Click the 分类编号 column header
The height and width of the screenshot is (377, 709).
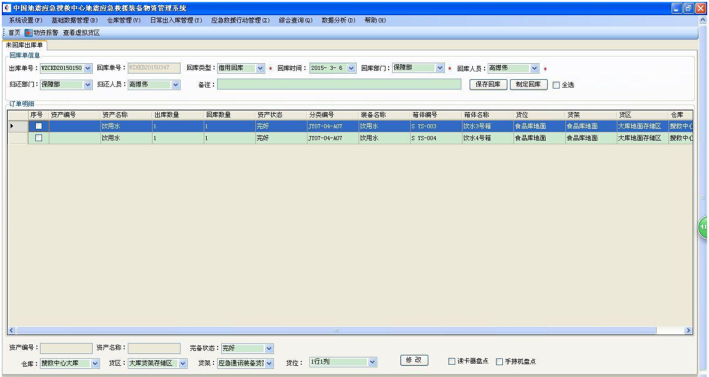pos(332,115)
